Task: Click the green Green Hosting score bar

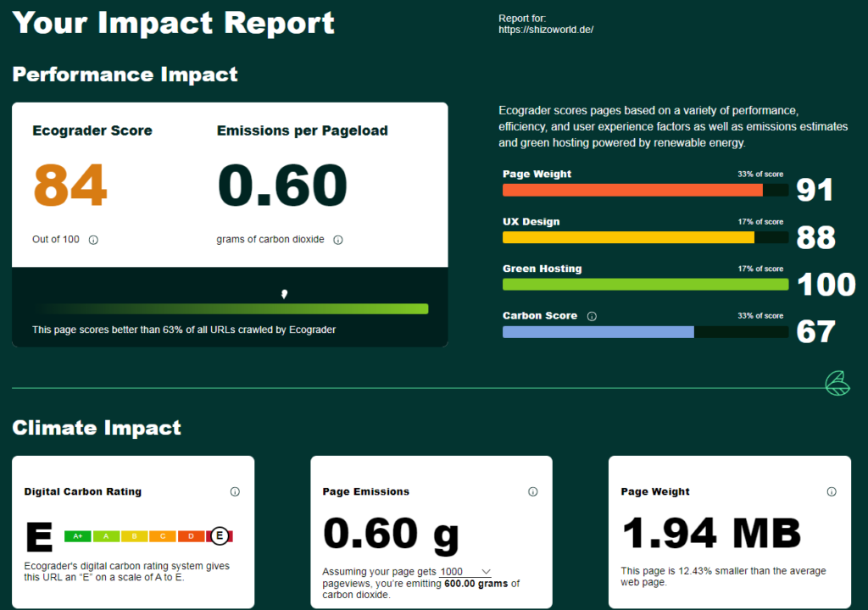Action: click(645, 285)
